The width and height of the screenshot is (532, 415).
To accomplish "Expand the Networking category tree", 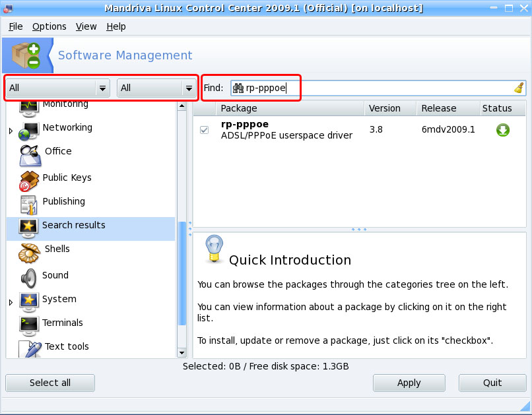I will pos(11,131).
